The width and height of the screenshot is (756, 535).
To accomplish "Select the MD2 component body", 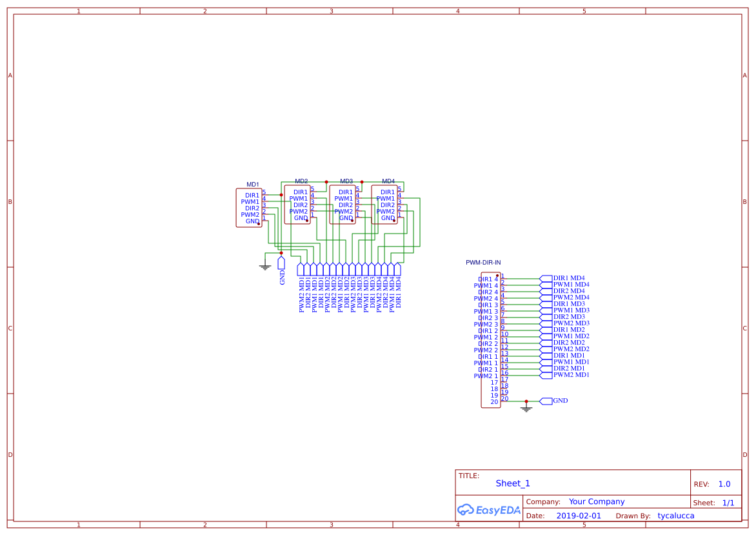I will (297, 205).
